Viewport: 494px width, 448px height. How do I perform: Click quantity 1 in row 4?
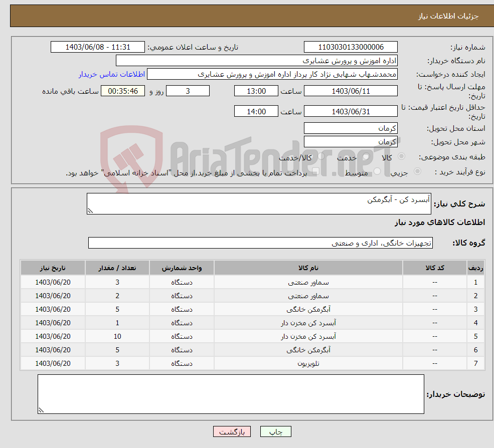tap(117, 323)
